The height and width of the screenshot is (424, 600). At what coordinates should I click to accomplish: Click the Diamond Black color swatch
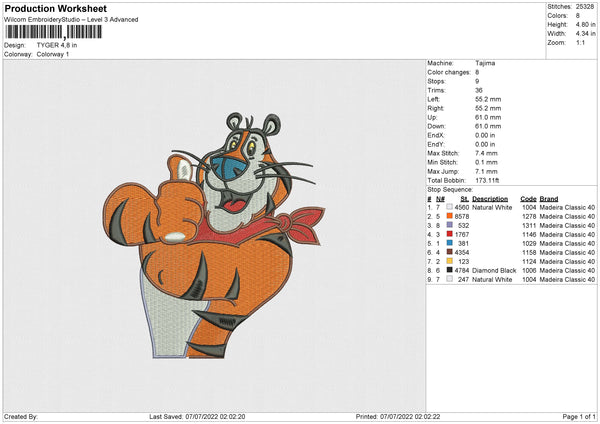450,270
